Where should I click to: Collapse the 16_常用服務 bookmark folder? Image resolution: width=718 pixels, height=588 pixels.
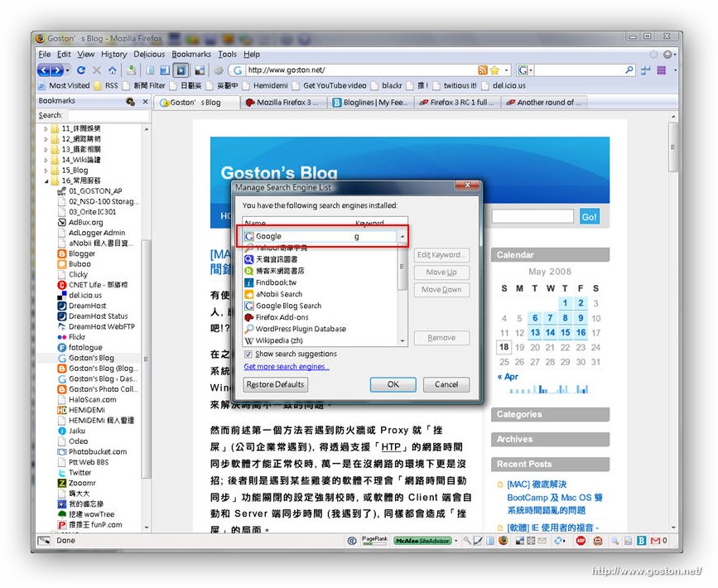pos(46,181)
